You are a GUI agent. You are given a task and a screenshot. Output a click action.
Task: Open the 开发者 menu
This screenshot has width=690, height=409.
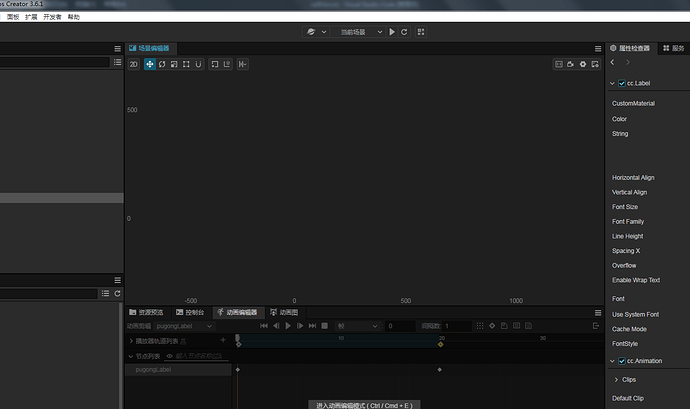tap(52, 17)
